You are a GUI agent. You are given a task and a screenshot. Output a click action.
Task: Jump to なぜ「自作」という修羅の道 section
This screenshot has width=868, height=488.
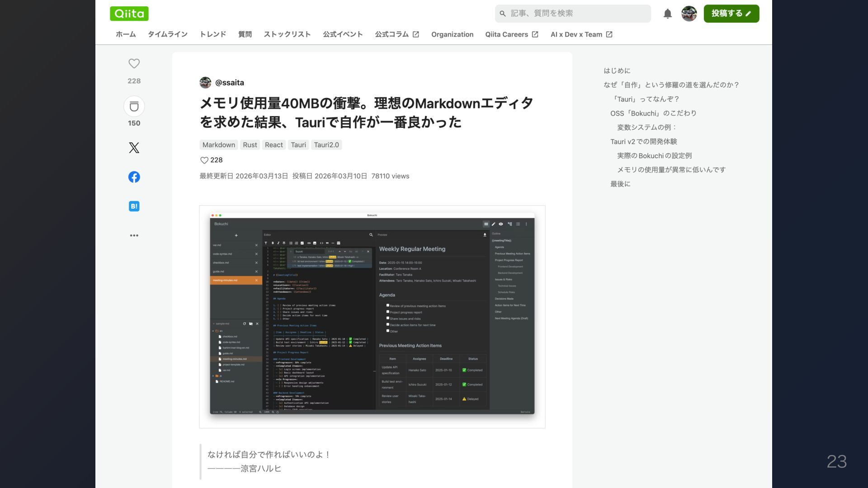click(671, 85)
